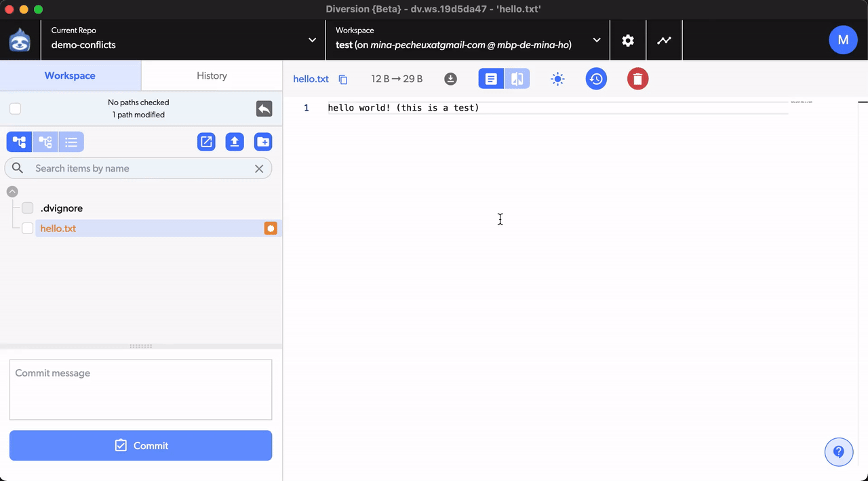Switch to side-by-side diff view
Screen dimensions: 868x481
pos(517,79)
